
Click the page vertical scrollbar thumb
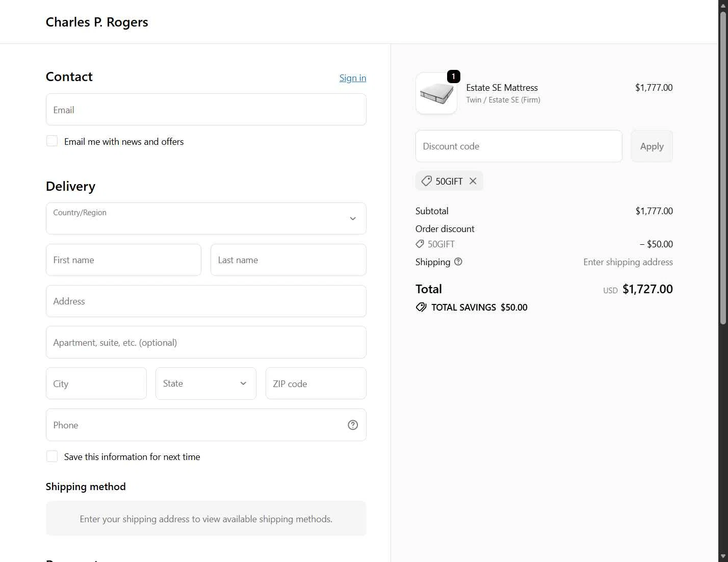(723, 168)
